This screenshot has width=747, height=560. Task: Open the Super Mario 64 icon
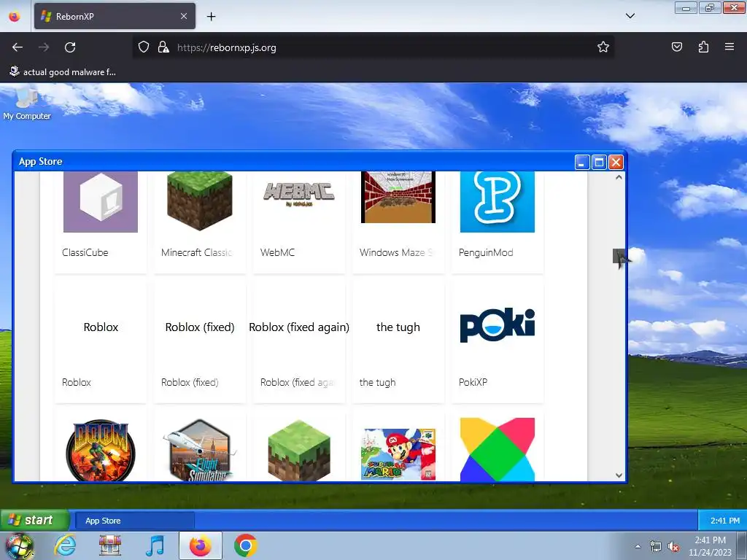pos(398,454)
